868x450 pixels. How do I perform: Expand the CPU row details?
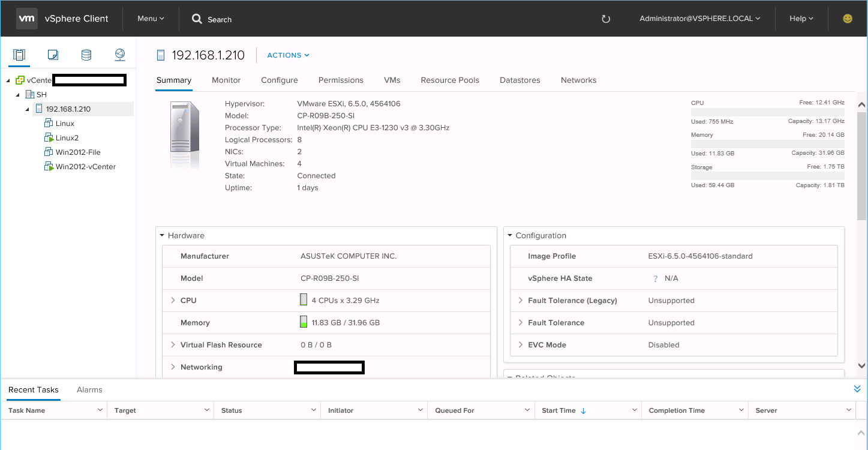[x=173, y=300]
